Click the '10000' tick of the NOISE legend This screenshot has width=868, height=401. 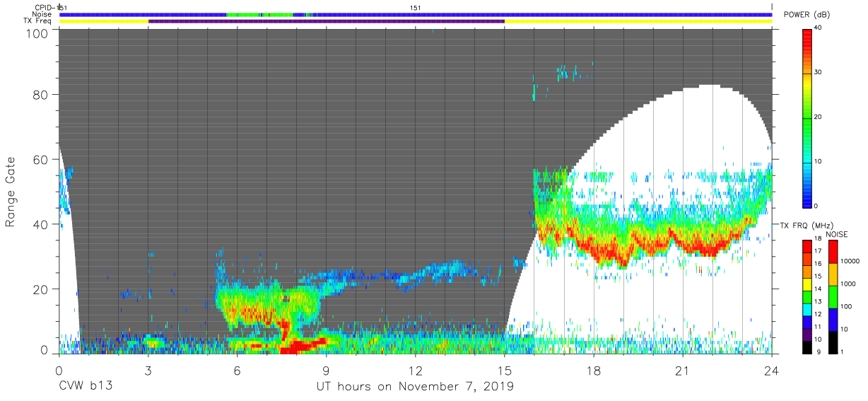click(852, 261)
